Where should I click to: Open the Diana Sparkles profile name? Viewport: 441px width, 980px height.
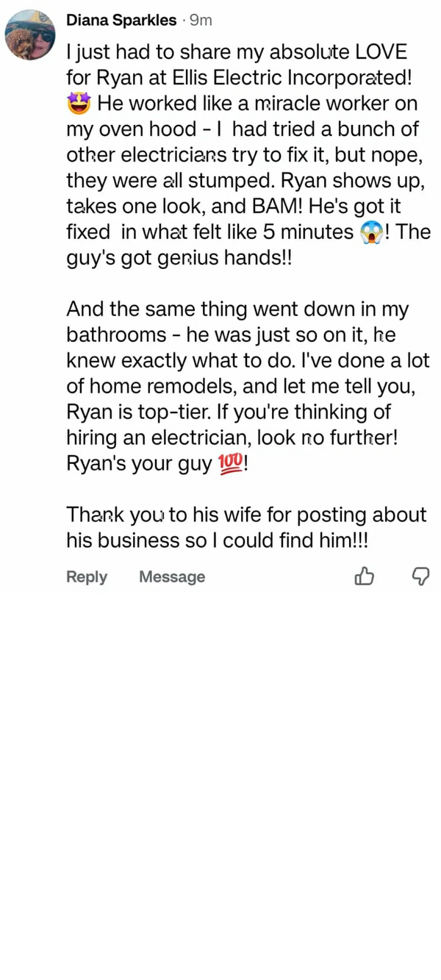pos(121,21)
